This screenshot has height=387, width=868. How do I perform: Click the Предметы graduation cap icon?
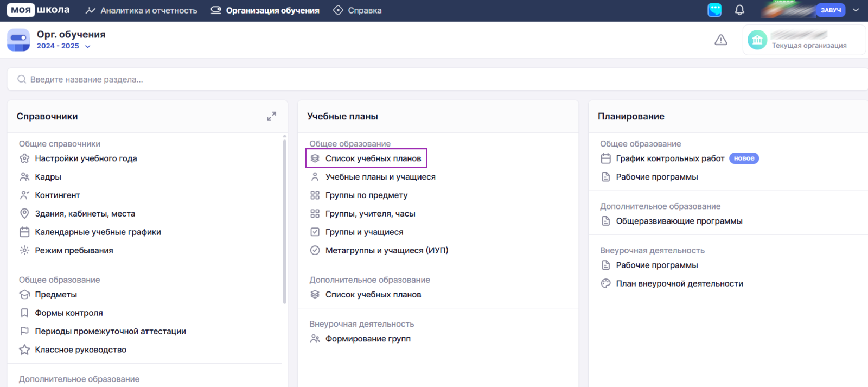pyautogui.click(x=24, y=295)
